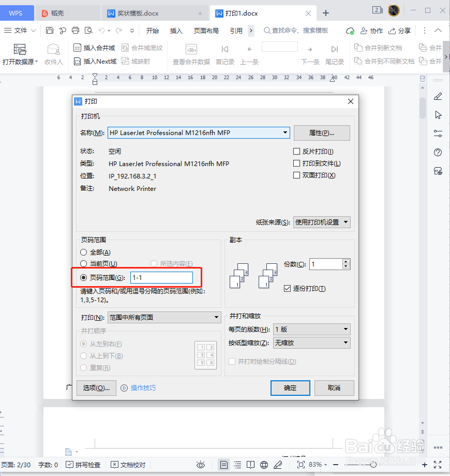Expand the 文件 menu dropdown arrow
The width and height of the screenshot is (450, 476).
point(34,31)
